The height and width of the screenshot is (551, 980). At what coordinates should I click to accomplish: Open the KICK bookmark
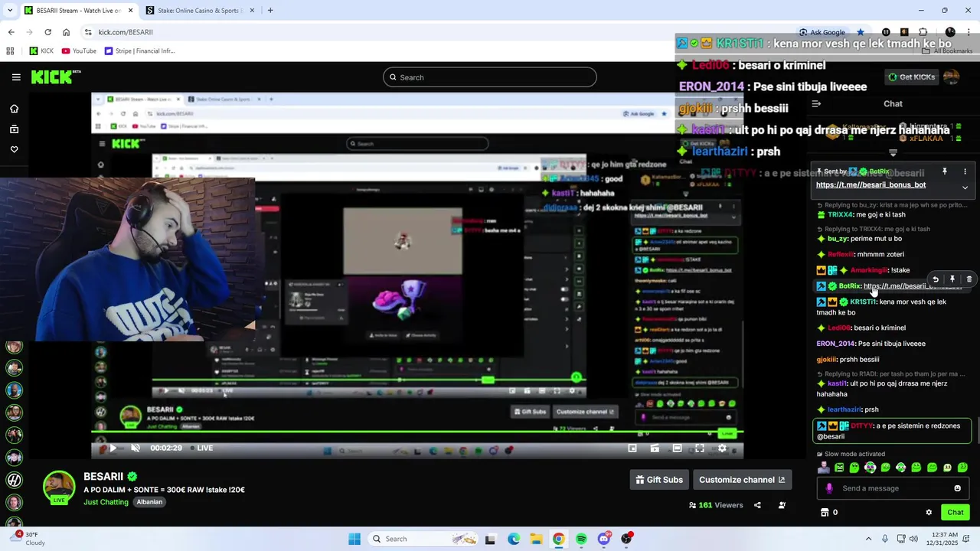(41, 51)
